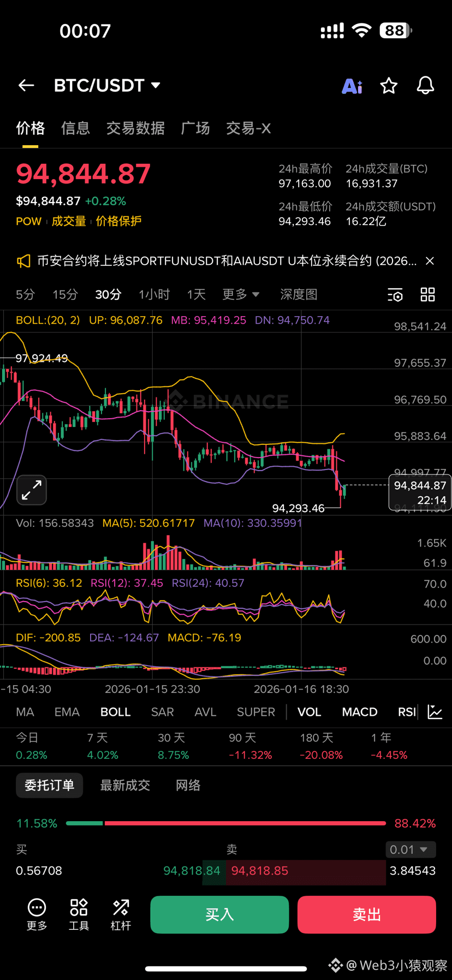Tap the large 94,844.87 price
Image resolution: width=452 pixels, height=980 pixels.
[x=84, y=174]
